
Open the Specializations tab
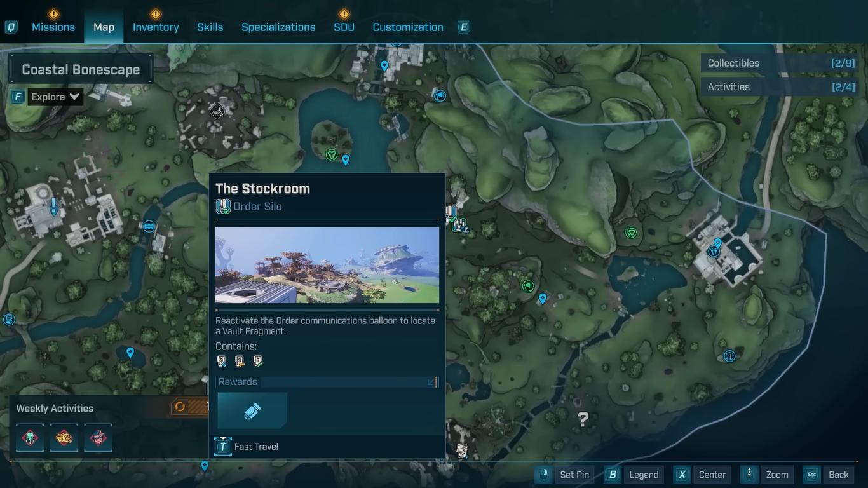[278, 27]
